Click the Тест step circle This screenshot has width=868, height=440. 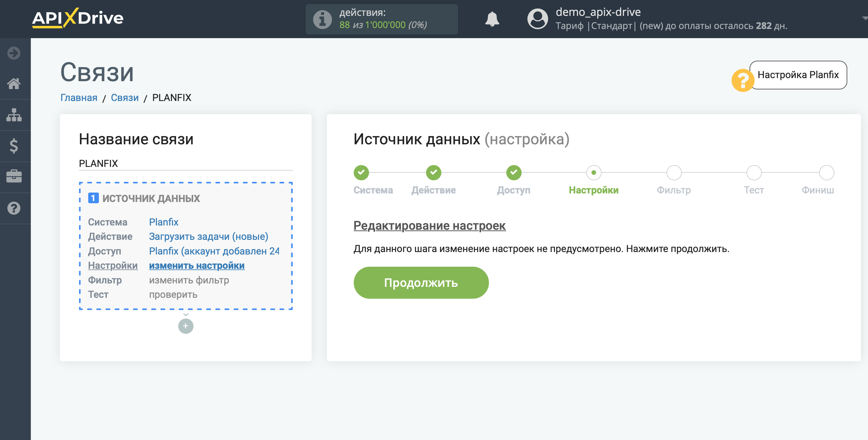click(x=754, y=172)
